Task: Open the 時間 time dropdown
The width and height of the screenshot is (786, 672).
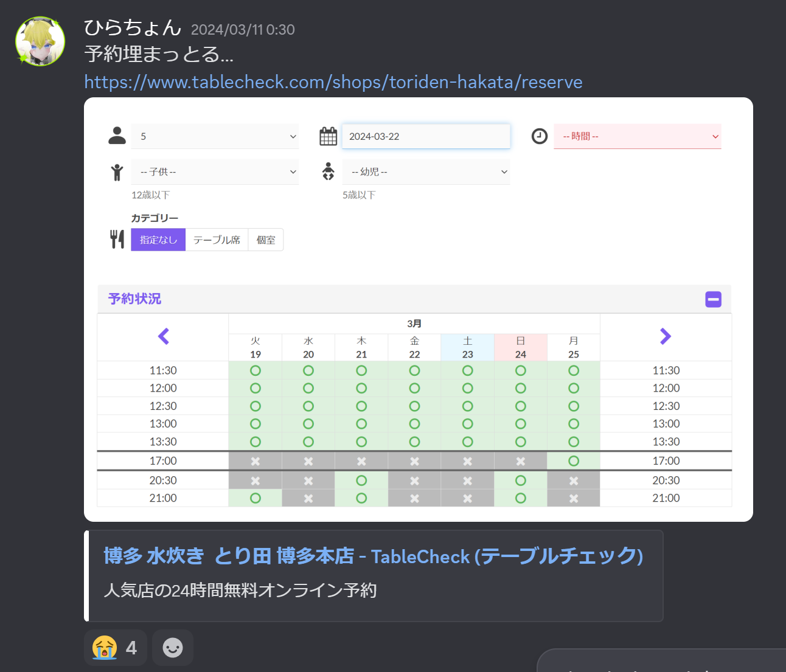Action: click(x=637, y=136)
